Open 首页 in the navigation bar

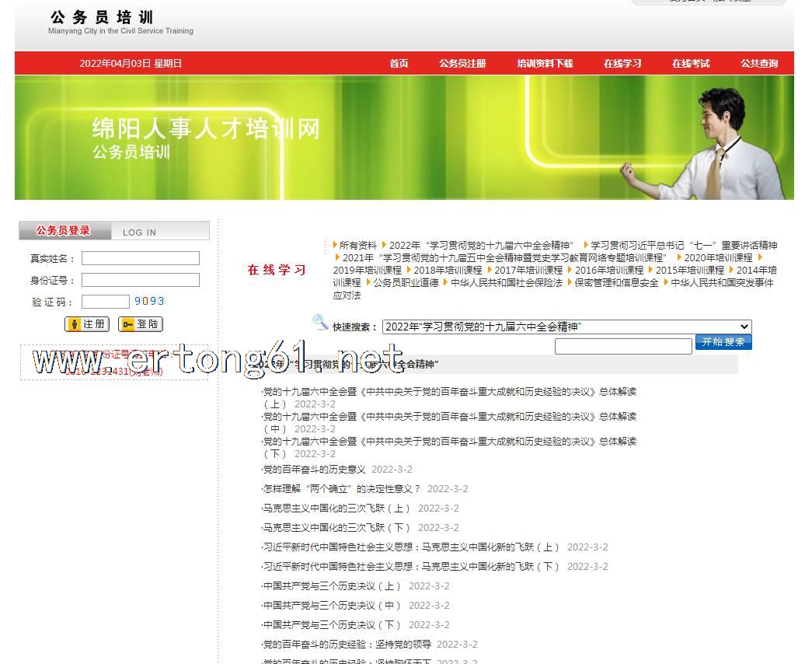click(399, 64)
